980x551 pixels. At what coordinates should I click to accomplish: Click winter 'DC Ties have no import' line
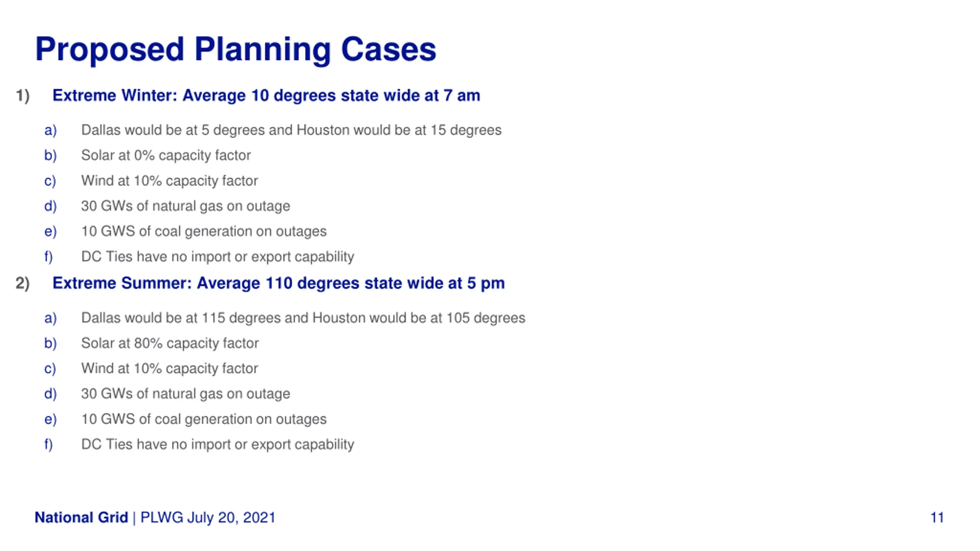[x=217, y=257]
